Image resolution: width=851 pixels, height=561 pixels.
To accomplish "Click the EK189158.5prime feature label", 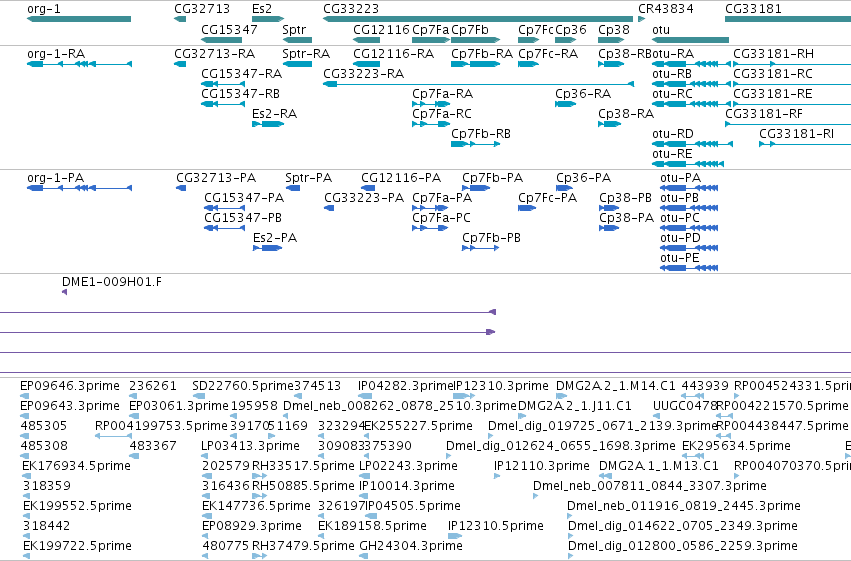I will coord(372,527).
